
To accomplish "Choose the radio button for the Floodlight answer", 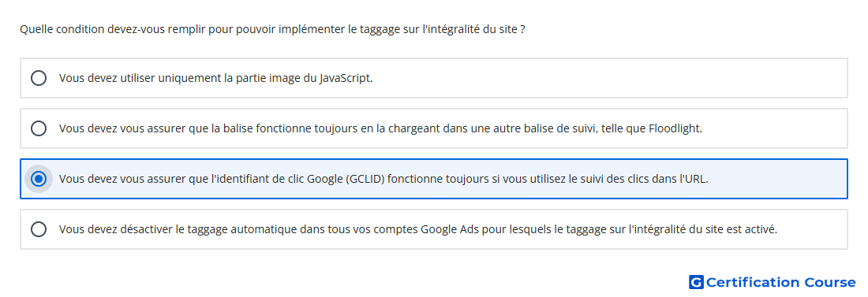I will click(38, 128).
